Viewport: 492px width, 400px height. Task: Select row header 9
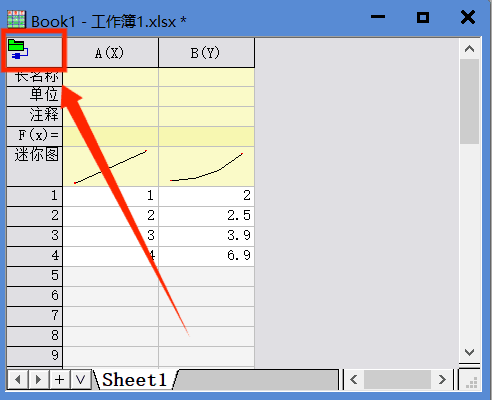tap(35, 357)
